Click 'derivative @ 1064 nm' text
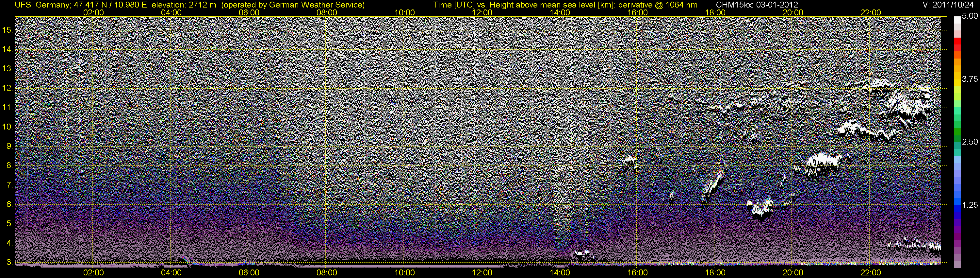This screenshot has height=278, width=980. pos(659,5)
